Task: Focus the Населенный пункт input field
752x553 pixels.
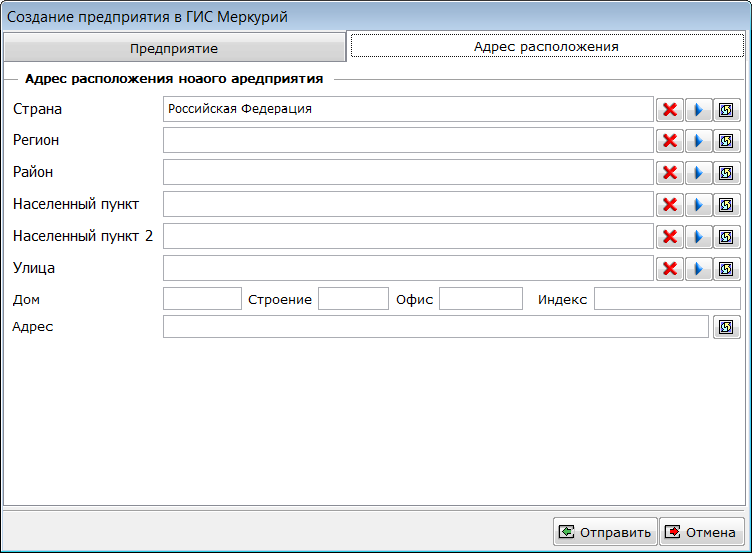Action: 408,204
